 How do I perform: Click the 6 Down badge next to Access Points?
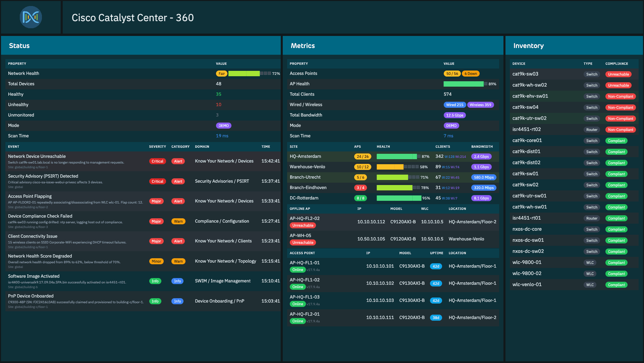tap(471, 73)
